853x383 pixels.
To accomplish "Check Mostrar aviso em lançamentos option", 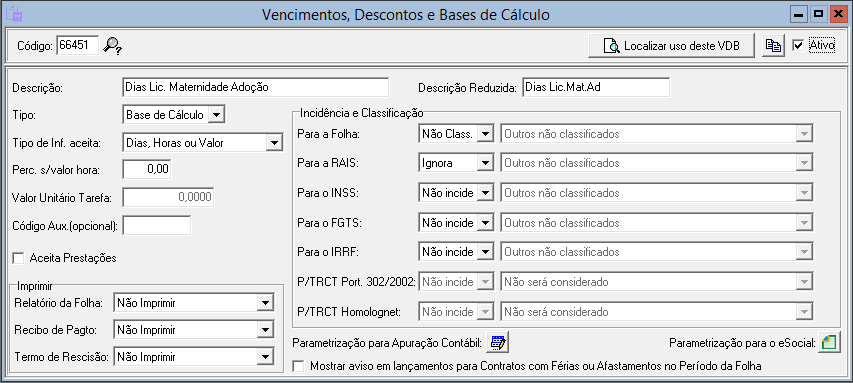I will coord(298,366).
